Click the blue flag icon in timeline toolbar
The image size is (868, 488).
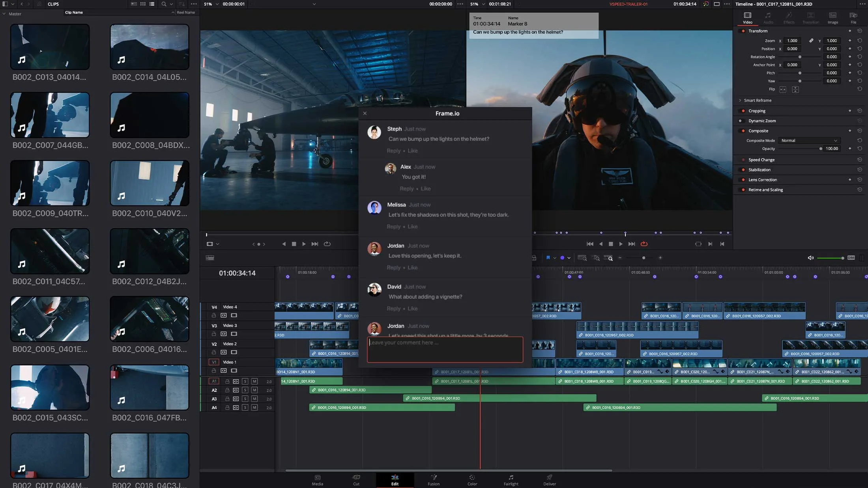pyautogui.click(x=548, y=258)
